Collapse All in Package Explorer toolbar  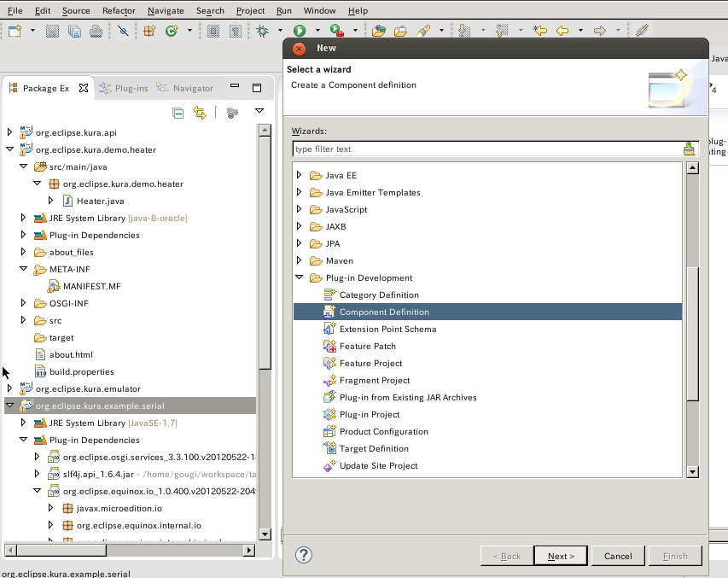point(178,113)
